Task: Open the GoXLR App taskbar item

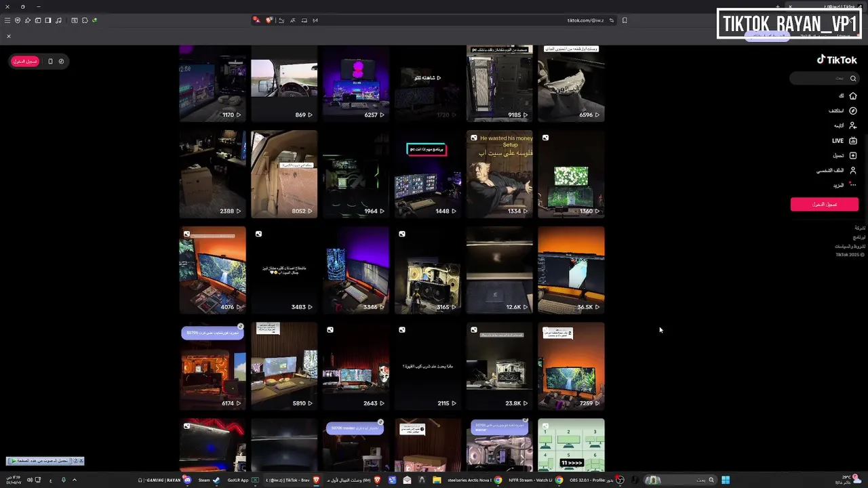Action: point(243,480)
